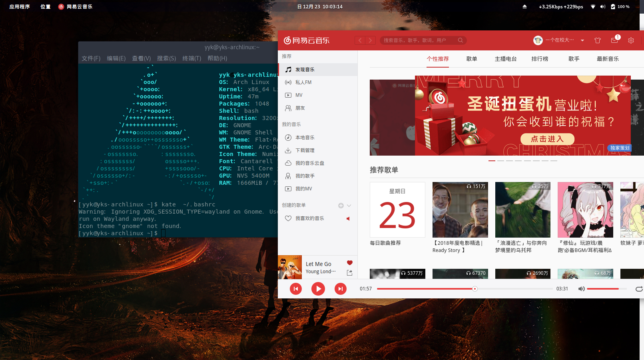This screenshot has width=644, height=360.
Task: Skip to the next track
Action: pos(341,289)
